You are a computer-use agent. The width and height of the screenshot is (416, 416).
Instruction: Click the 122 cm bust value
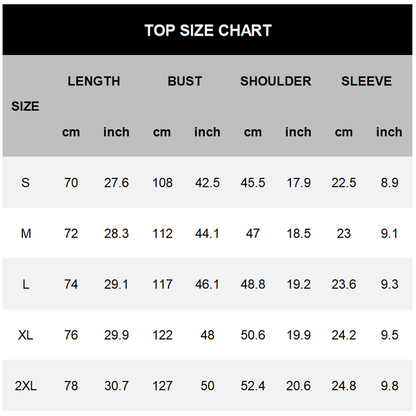coord(162,335)
